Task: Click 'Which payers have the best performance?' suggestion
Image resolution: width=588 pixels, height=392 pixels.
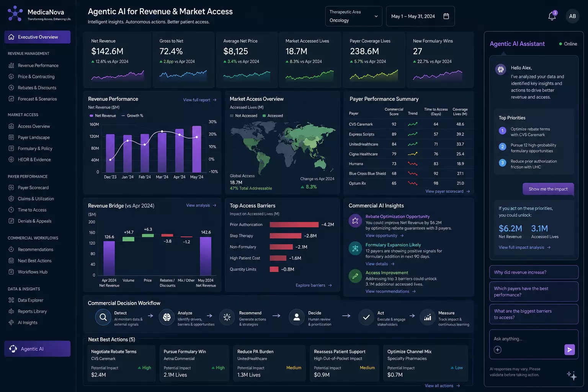Action: tap(534, 292)
